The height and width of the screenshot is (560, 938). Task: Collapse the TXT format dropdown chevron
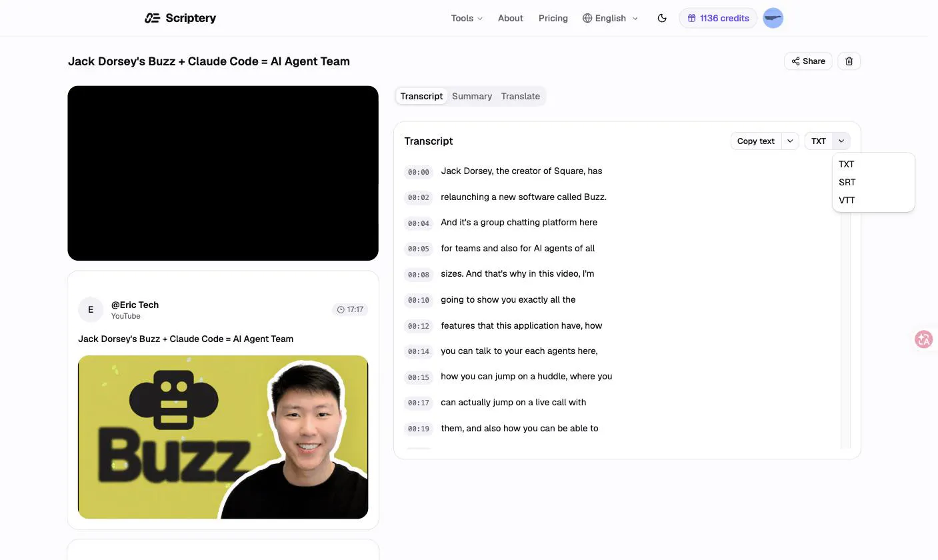point(841,141)
